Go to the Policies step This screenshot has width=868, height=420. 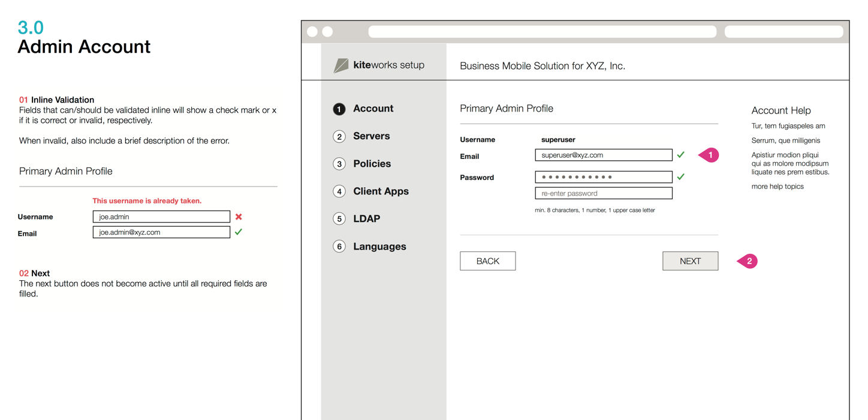[x=372, y=164]
